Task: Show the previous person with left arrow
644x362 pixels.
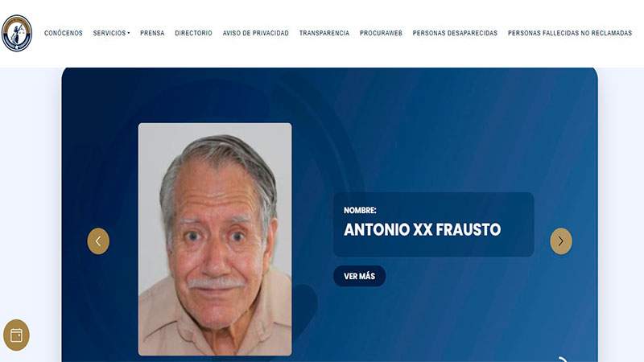Action: click(x=98, y=241)
